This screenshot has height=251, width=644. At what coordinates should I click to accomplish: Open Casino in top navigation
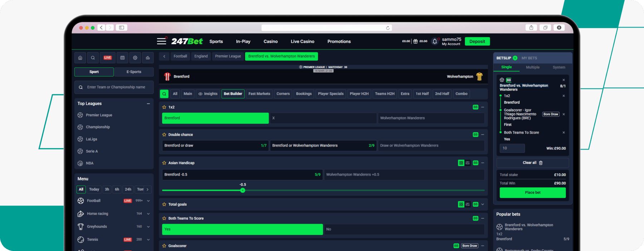[270, 41]
